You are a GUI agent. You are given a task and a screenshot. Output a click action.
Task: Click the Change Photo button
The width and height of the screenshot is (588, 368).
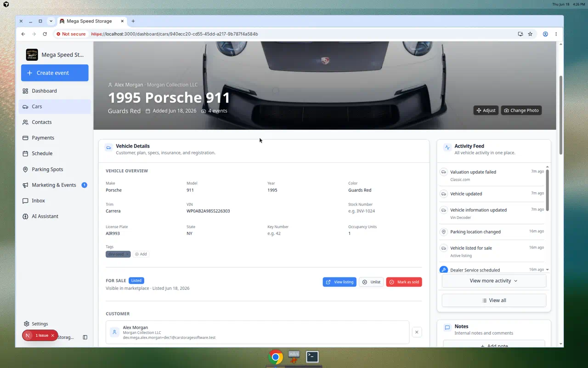tap(521, 110)
